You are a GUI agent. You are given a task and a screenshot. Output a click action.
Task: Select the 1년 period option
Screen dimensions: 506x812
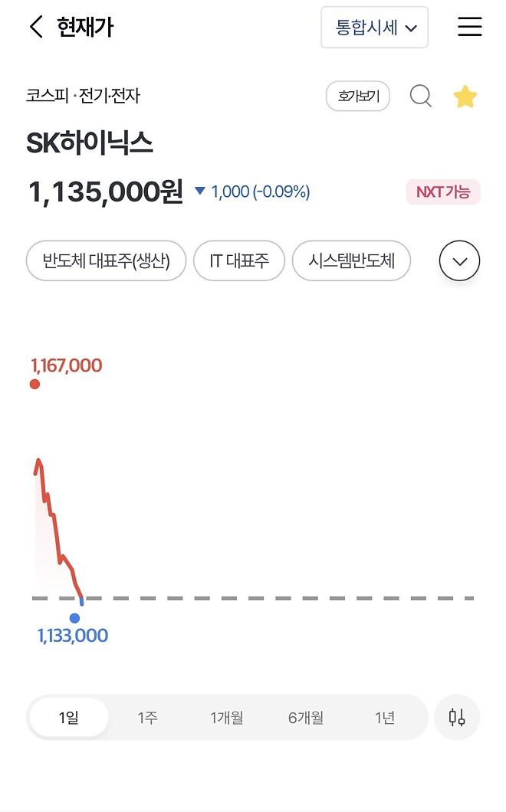tap(386, 717)
